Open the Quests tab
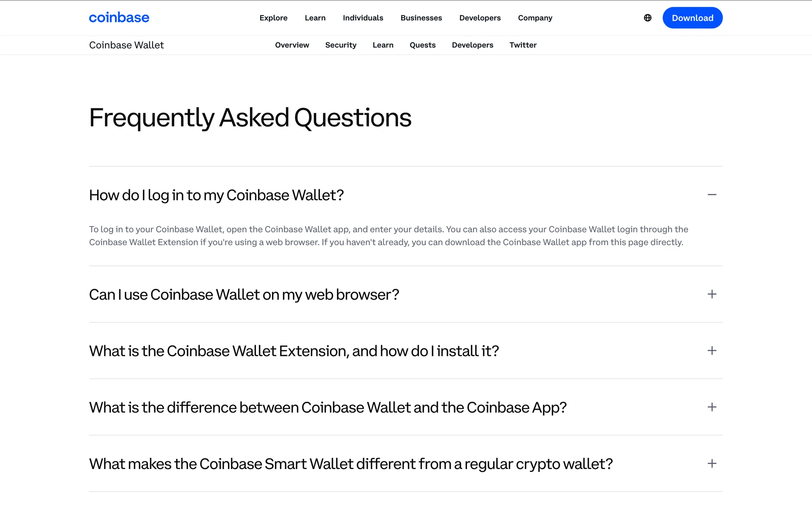The height and width of the screenshot is (508, 812). 422,45
